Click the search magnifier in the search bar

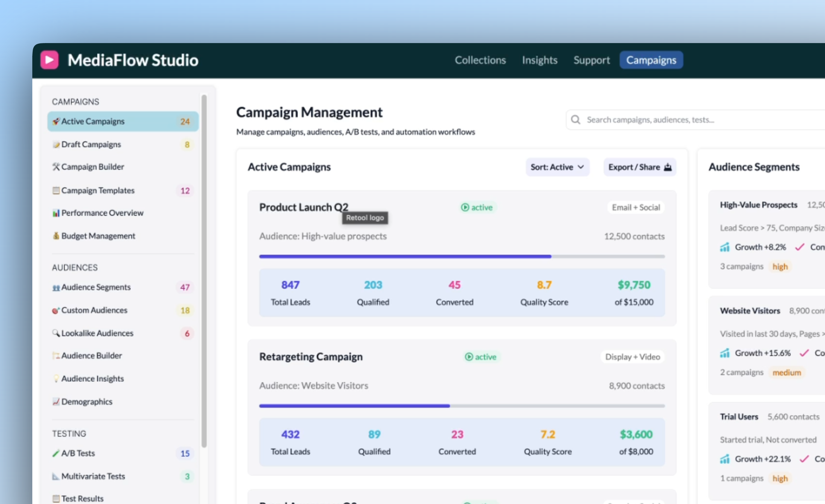576,120
